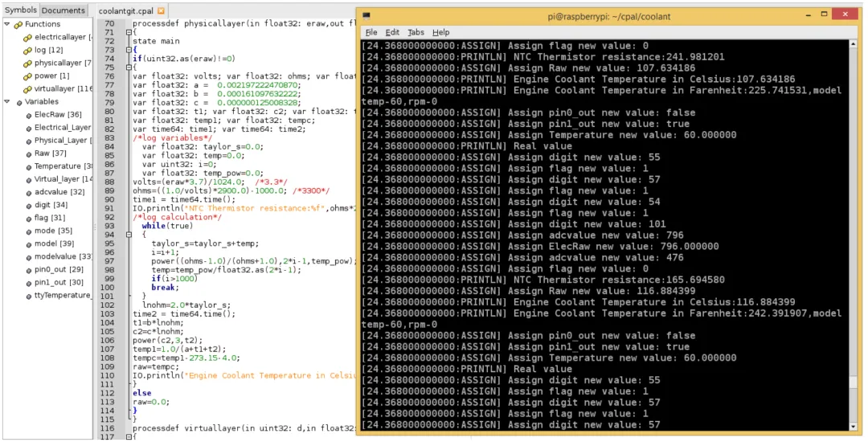The height and width of the screenshot is (442, 868).
Task: Collapse the Functions tree node
Action: tap(7, 24)
